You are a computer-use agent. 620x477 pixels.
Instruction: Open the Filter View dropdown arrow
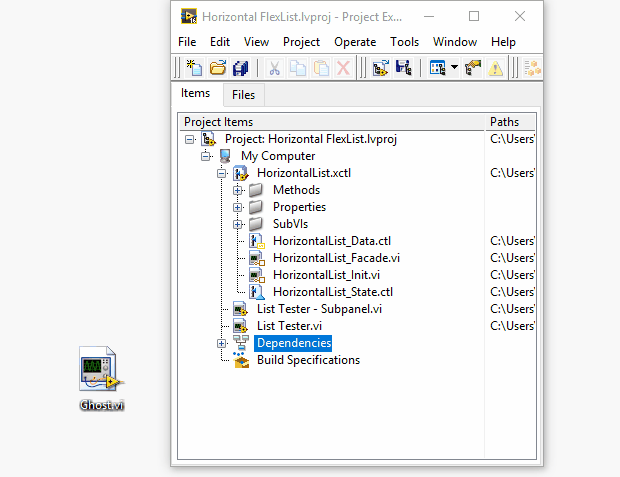(x=454, y=67)
